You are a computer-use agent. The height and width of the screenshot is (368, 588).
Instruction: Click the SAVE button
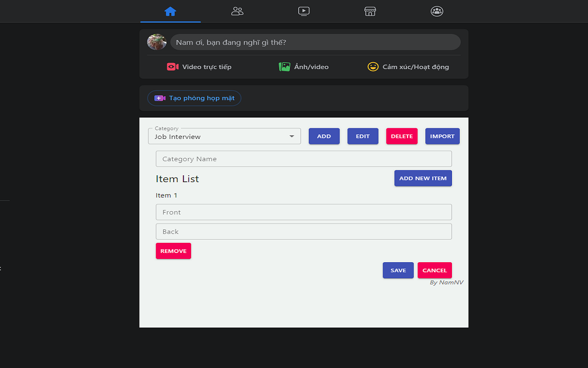tap(398, 270)
